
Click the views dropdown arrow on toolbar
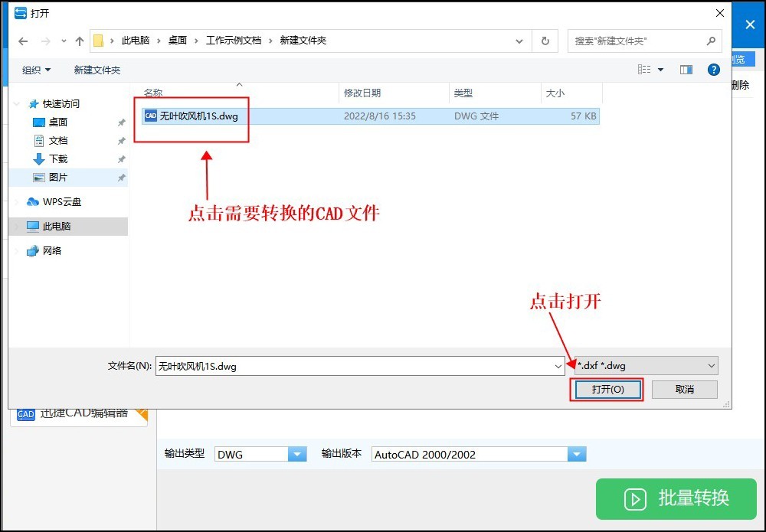click(x=660, y=69)
